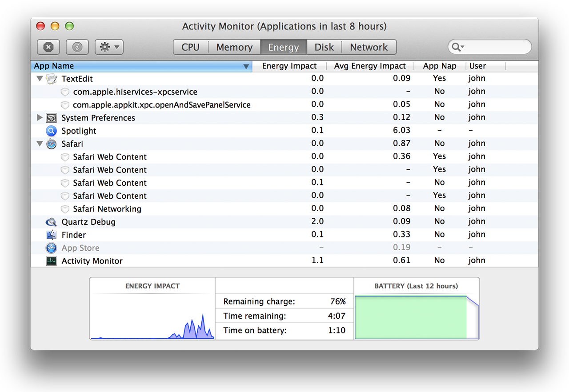
Task: Click the green zoom window button
Action: (x=69, y=26)
